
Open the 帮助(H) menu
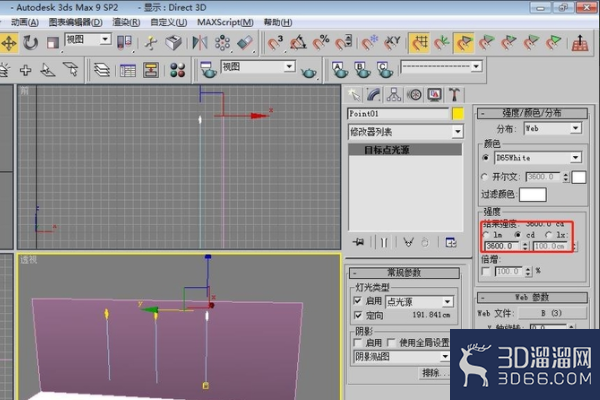[278, 22]
